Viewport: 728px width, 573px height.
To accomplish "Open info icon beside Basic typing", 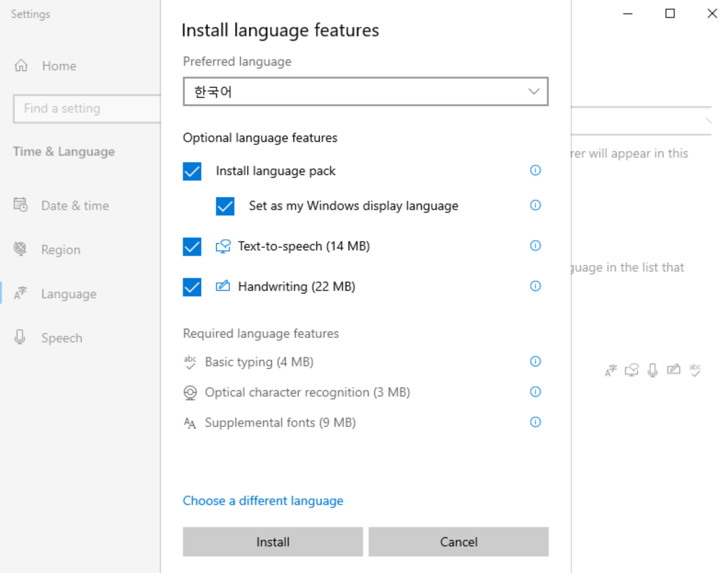I will tap(535, 362).
